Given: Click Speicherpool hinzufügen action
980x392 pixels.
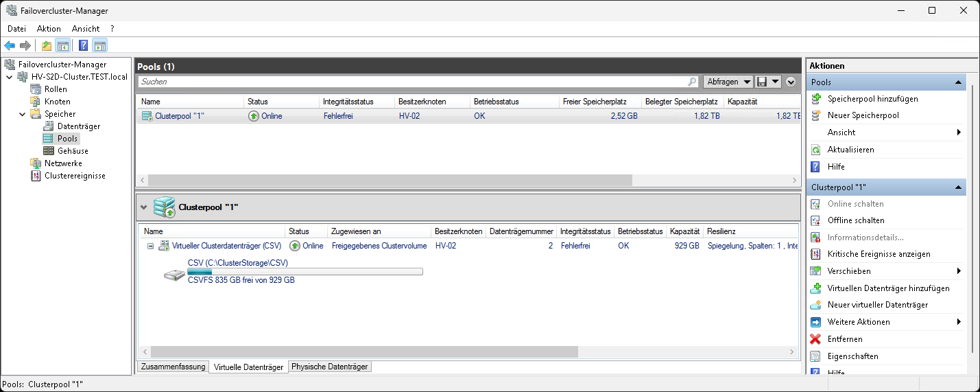Looking at the screenshot, I should (x=872, y=99).
